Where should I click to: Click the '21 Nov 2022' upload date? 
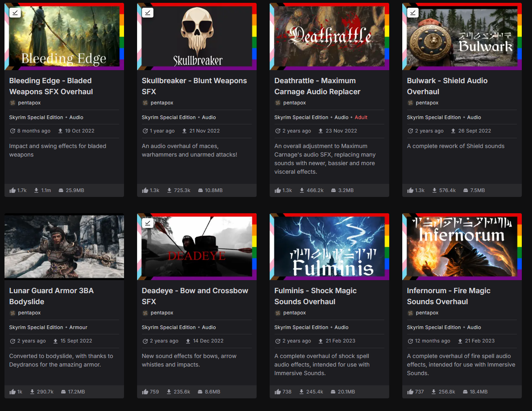[204, 131]
